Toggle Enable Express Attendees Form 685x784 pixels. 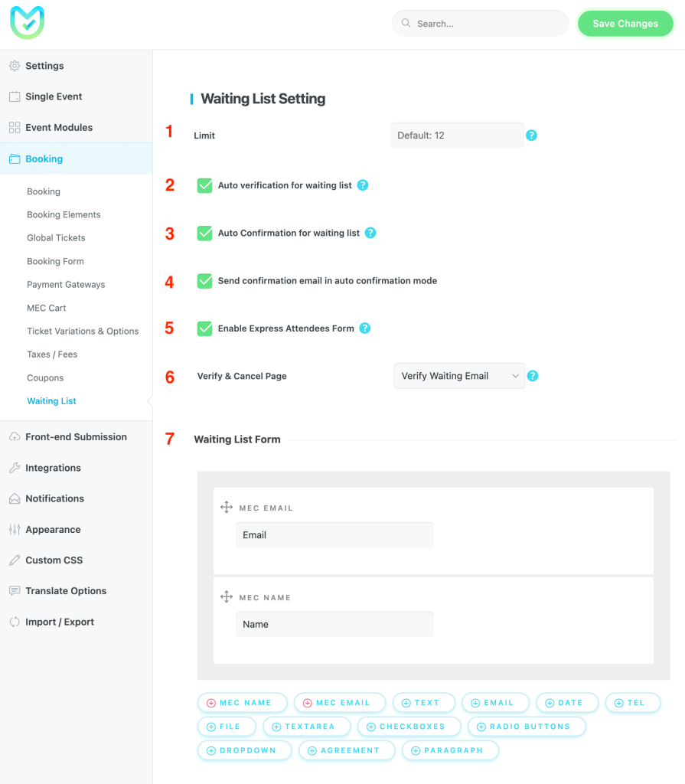tap(204, 328)
